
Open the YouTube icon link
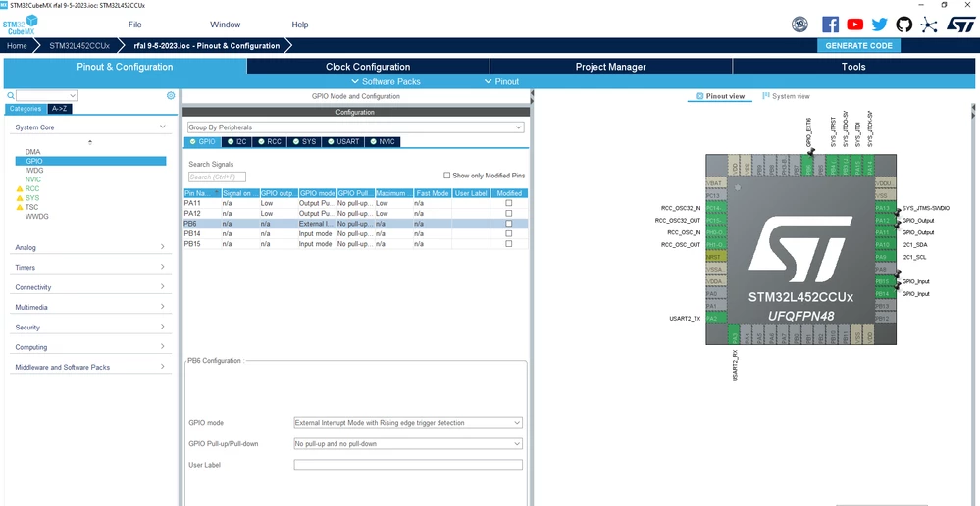[x=855, y=25]
